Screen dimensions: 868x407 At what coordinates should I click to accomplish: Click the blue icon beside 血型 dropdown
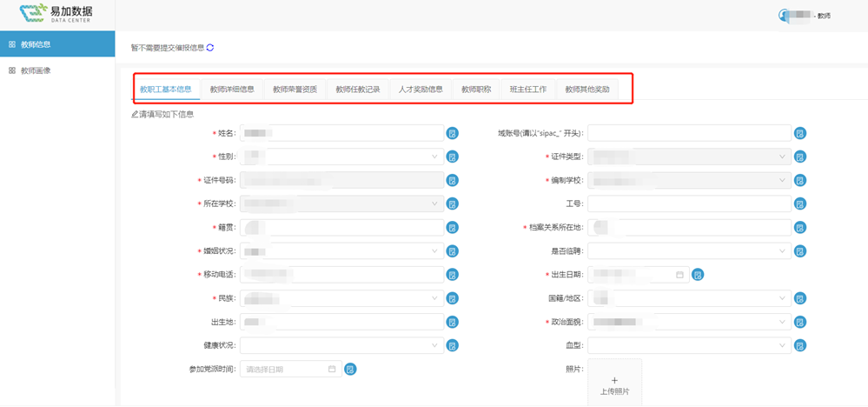(x=799, y=345)
